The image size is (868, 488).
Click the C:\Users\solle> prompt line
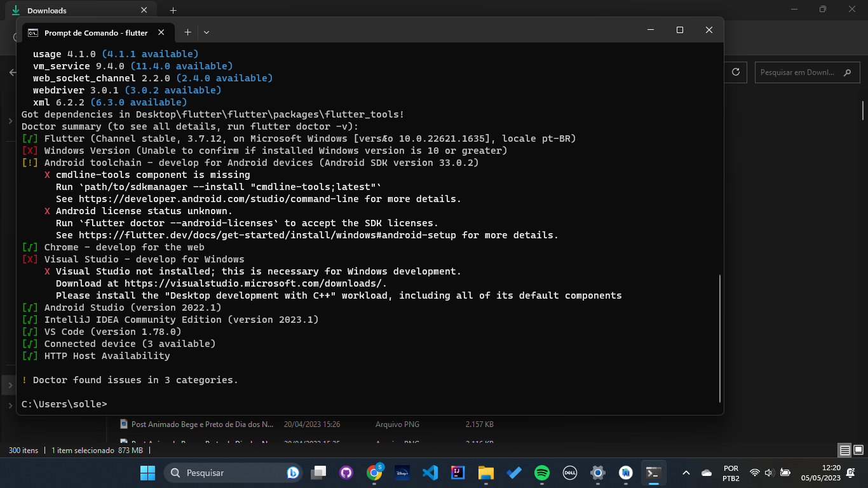click(x=64, y=404)
